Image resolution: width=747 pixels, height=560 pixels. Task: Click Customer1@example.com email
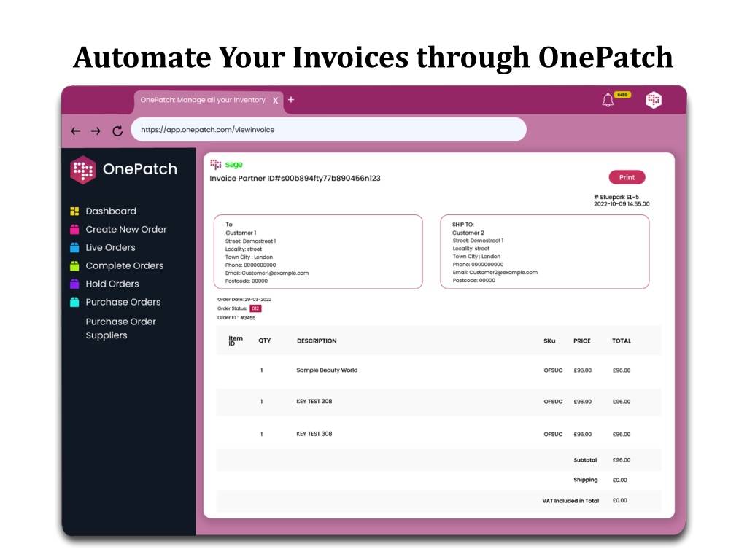[275, 273]
